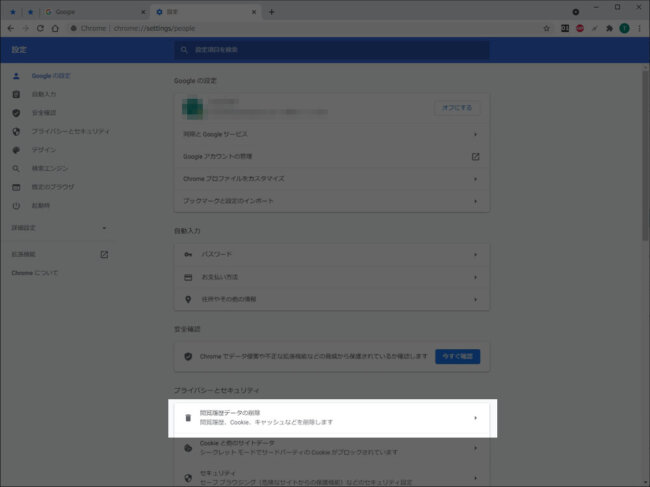Open 検索エンジン settings from sidebar
This screenshot has width=650, height=487.
50,168
